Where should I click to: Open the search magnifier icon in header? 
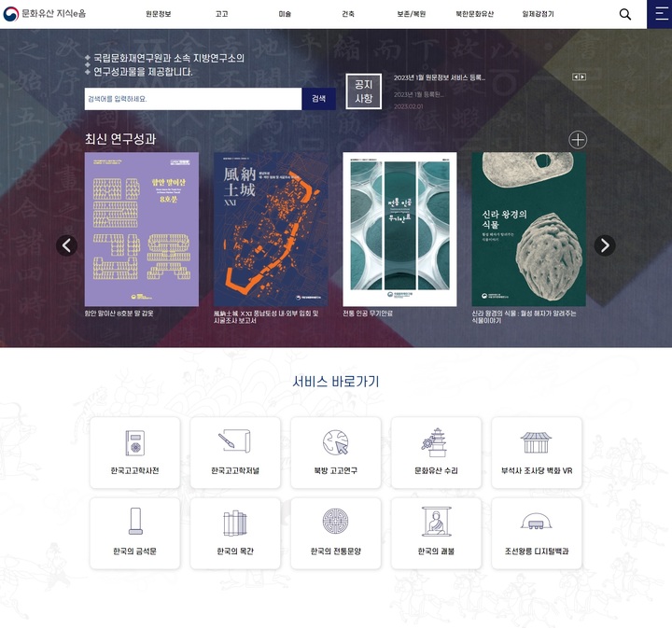tap(624, 14)
